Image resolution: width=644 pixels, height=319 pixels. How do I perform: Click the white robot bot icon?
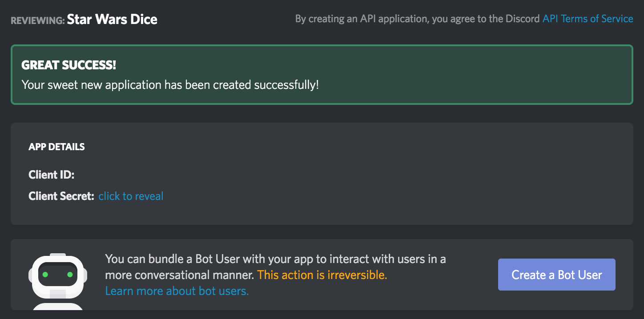click(x=58, y=282)
